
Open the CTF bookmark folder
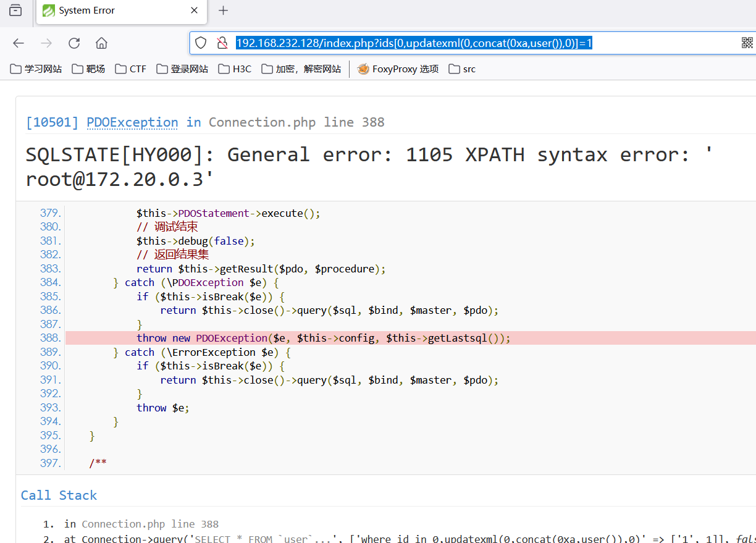[x=130, y=69]
